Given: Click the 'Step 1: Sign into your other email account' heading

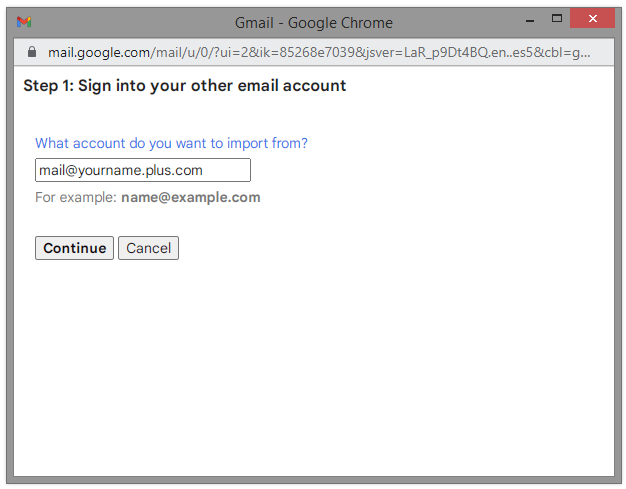Looking at the screenshot, I should pyautogui.click(x=185, y=86).
